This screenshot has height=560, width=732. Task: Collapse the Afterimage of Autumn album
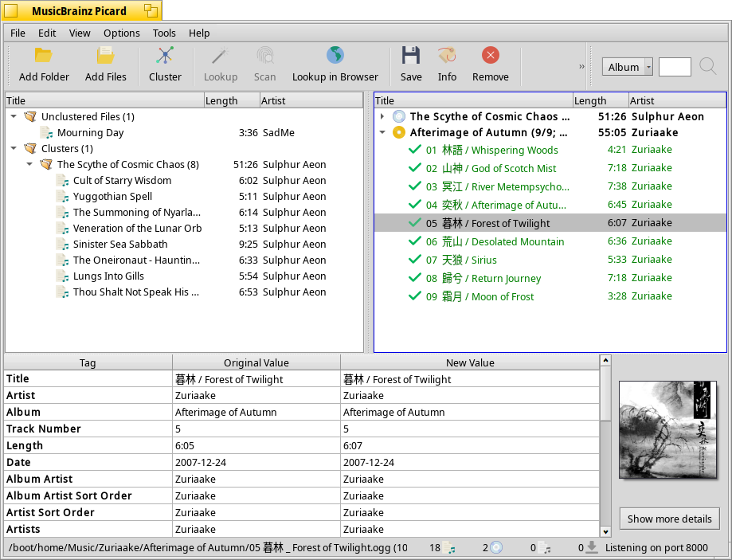tap(382, 133)
